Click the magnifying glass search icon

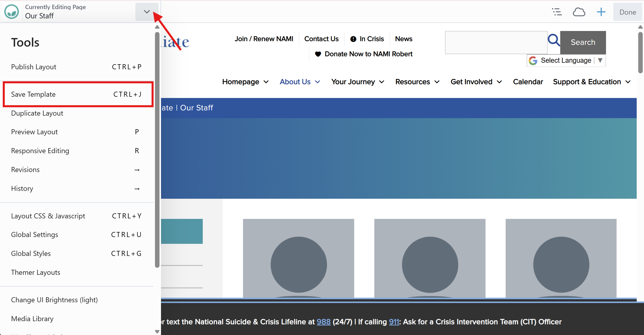(x=554, y=40)
